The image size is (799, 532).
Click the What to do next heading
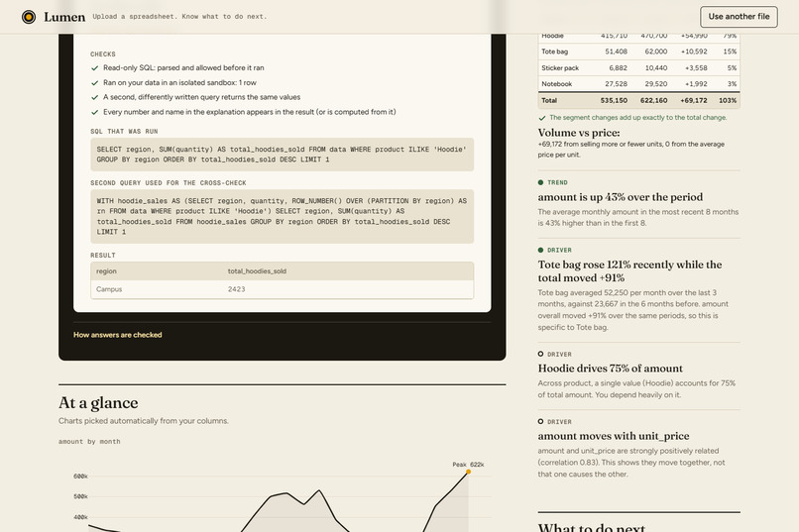tap(592, 527)
